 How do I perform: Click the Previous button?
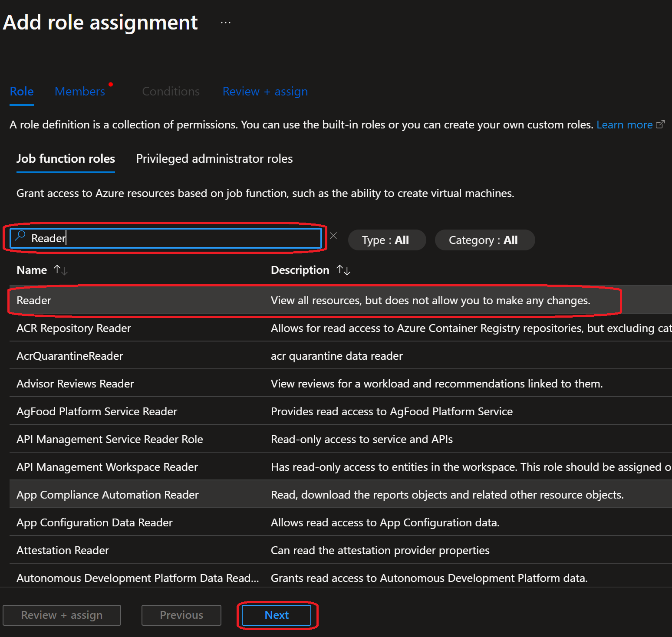click(x=181, y=615)
